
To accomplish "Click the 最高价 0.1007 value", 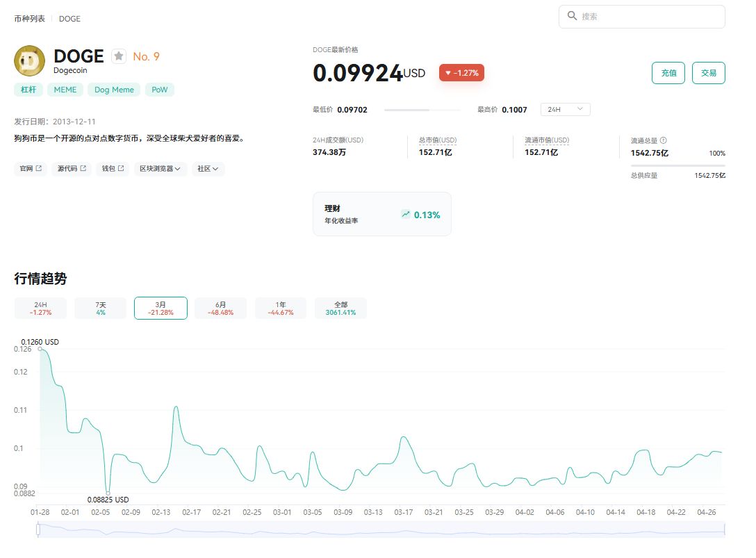I will [514, 110].
